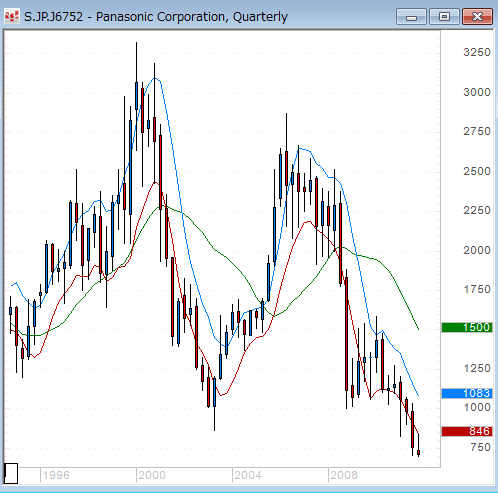The width and height of the screenshot is (498, 493).
Task: Minimize the Panasonic chart window
Action: tap(411, 16)
